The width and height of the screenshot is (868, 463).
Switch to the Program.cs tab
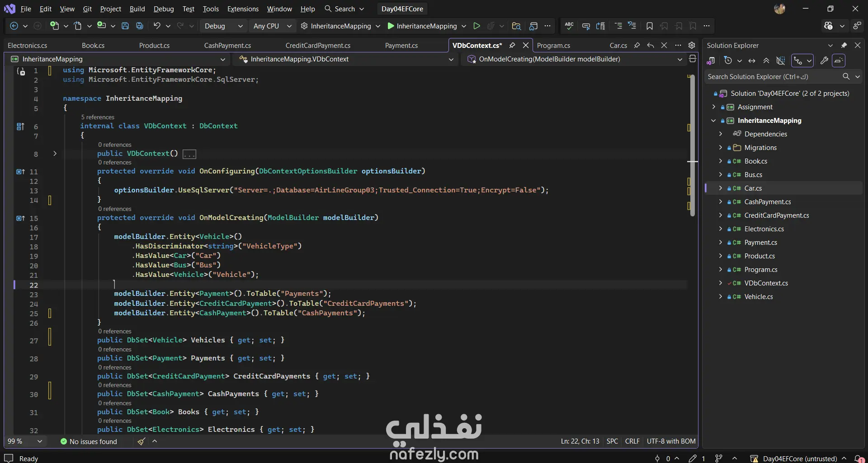click(x=553, y=46)
